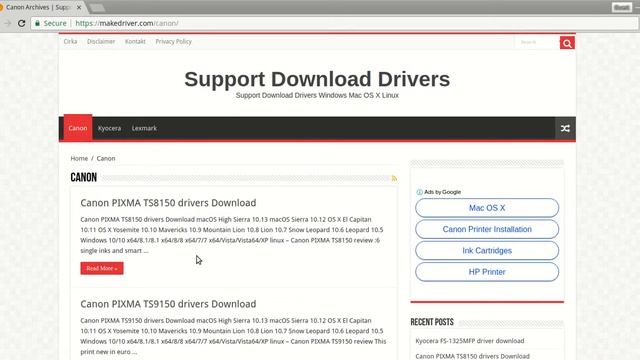The height and width of the screenshot is (360, 640).
Task: Click the Support Download Drivers site title
Action: [x=317, y=79]
